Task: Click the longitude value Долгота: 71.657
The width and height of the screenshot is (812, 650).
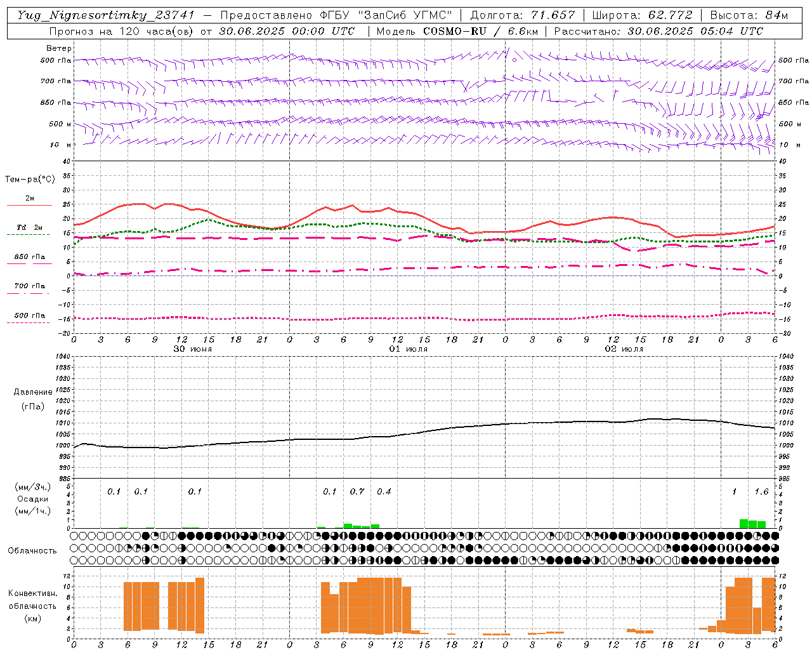Action: (523, 15)
